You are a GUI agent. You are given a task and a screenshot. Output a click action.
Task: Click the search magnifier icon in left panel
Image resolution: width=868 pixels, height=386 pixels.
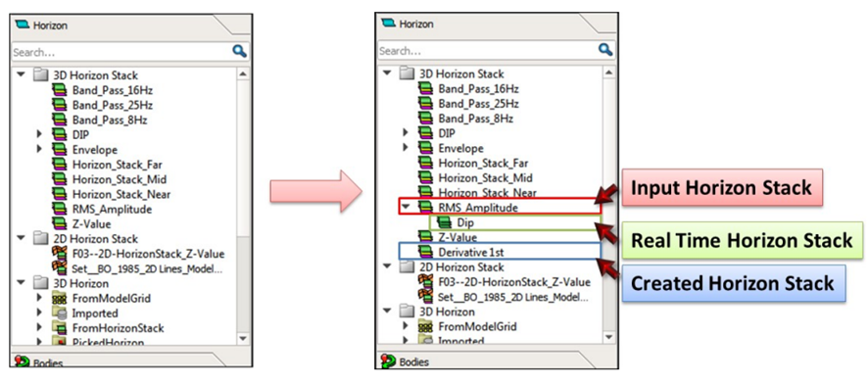239,52
